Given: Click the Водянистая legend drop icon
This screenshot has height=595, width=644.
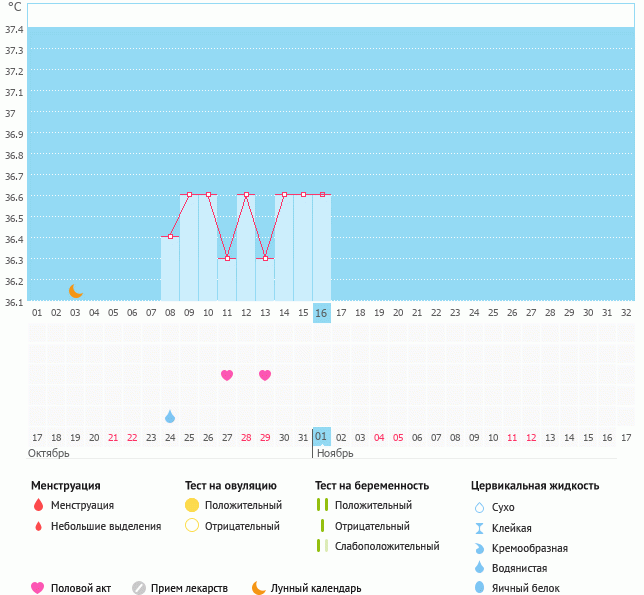Looking at the screenshot, I should click(x=479, y=568).
